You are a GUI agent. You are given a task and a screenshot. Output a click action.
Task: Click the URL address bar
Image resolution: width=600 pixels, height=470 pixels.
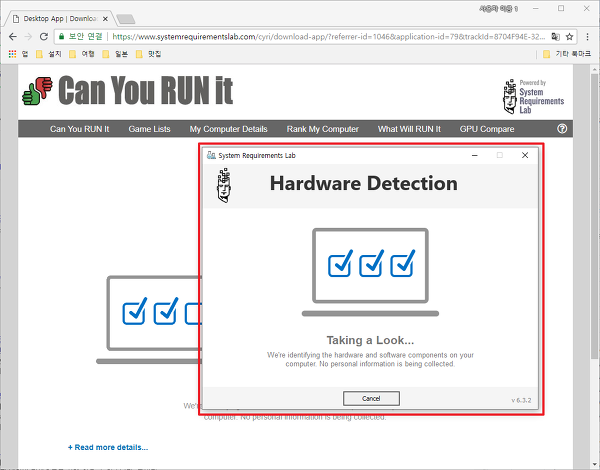click(x=316, y=37)
